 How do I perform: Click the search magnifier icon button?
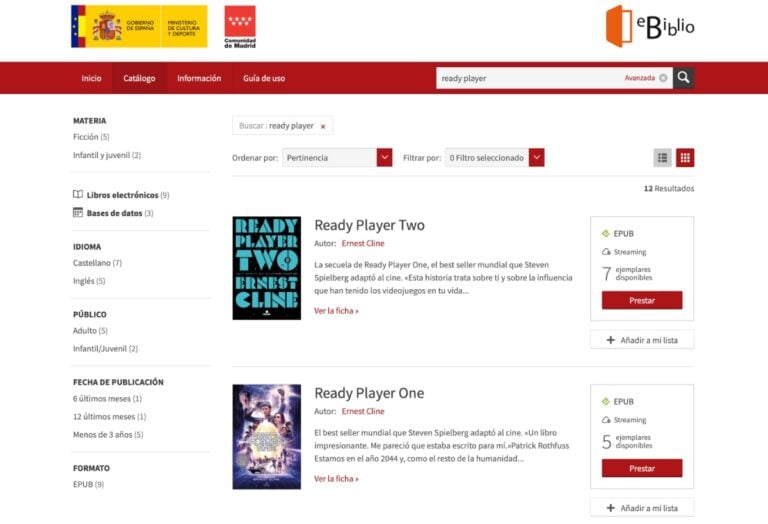[x=683, y=78]
